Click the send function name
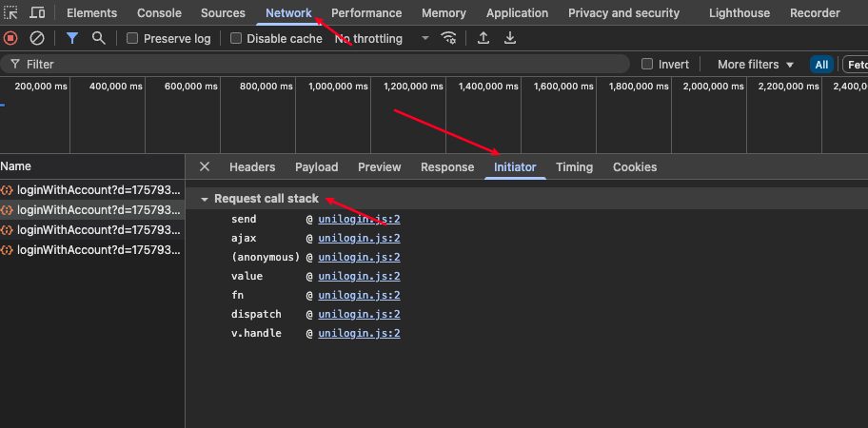 click(x=244, y=219)
